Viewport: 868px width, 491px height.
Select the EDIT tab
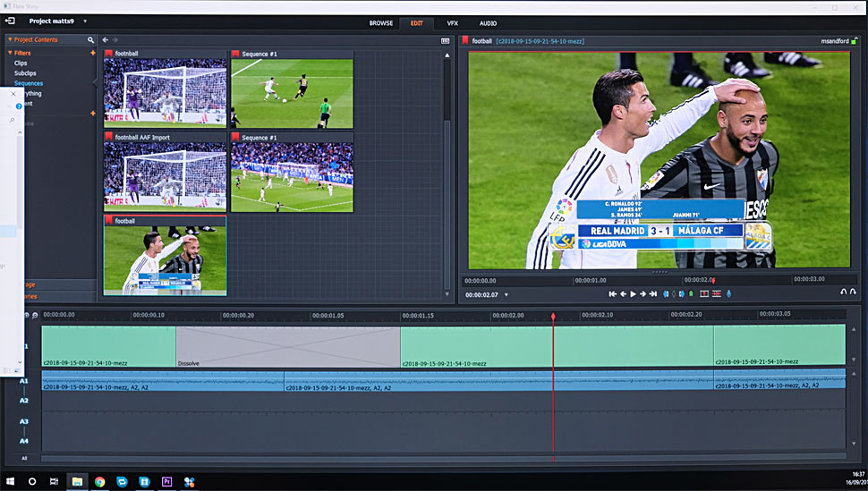click(x=416, y=23)
